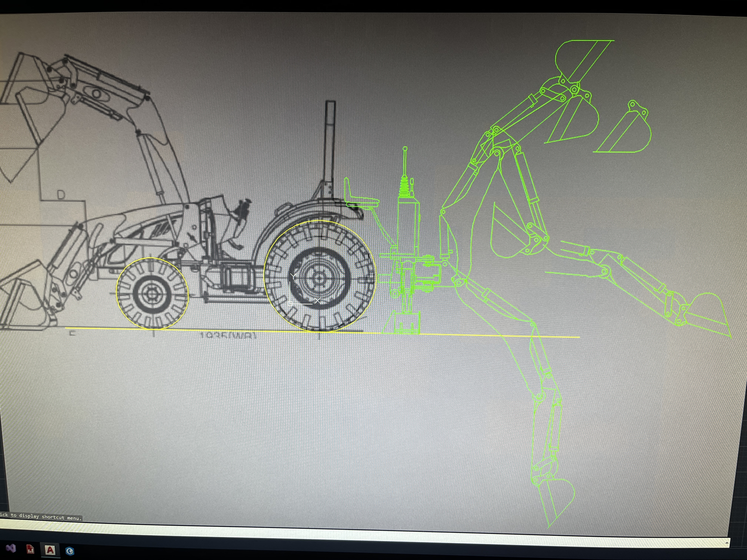Switch to AutoCAD taskbar icon

(x=50, y=550)
